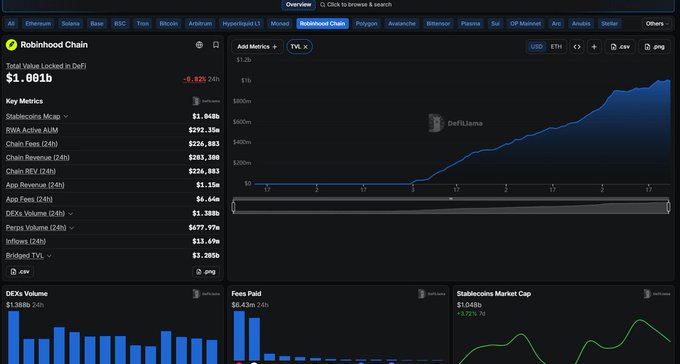Open Total Value Locked in DeFi link

(x=46, y=66)
